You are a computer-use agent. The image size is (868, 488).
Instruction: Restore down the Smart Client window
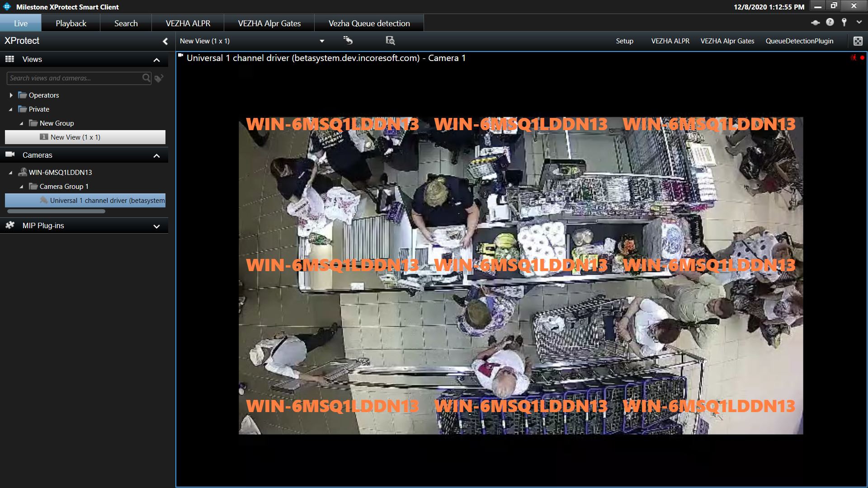(x=834, y=6)
